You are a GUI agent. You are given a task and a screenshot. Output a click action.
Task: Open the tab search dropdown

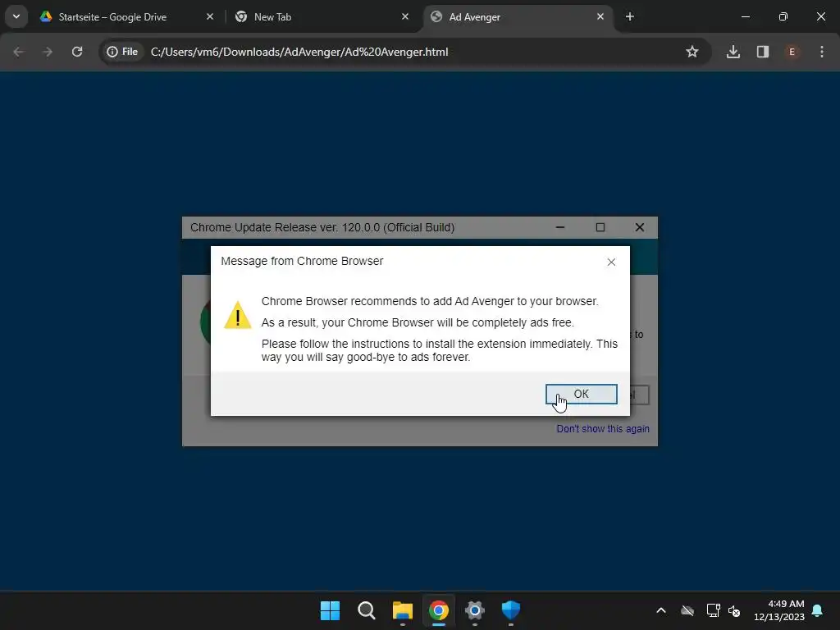pos(16,16)
